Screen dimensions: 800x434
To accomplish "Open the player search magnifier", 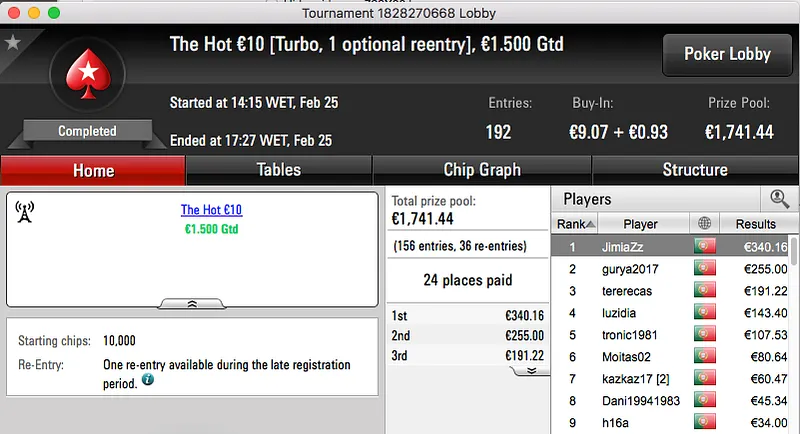I will click(779, 199).
